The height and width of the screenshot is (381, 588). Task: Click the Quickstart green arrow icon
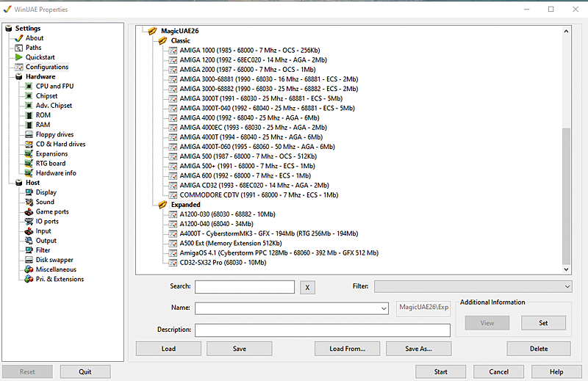[19, 57]
